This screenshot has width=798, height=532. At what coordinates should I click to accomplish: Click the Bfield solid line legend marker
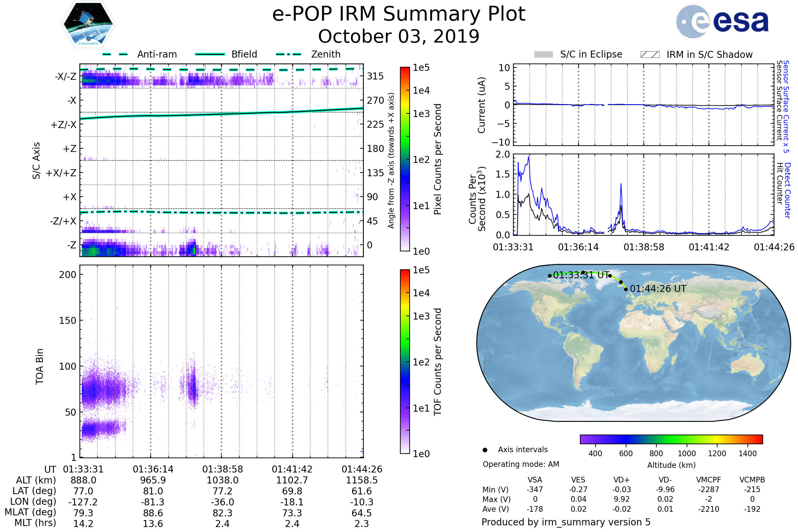(210, 54)
